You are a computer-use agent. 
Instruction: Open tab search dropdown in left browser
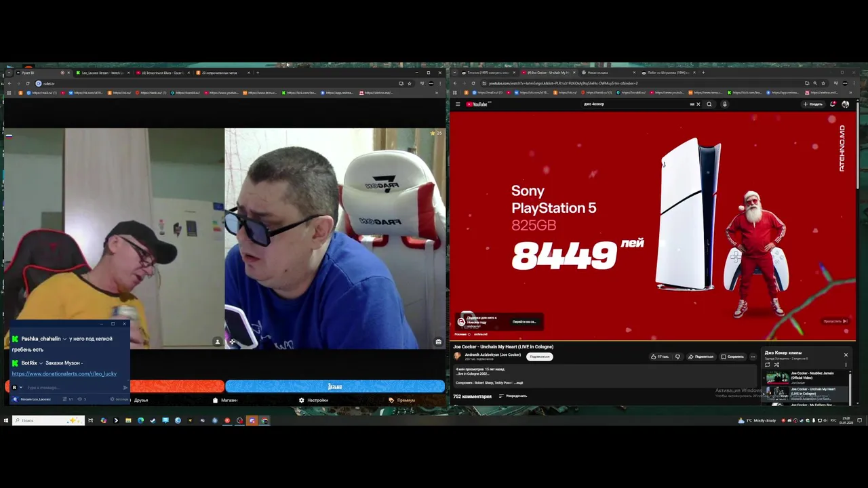(x=8, y=73)
